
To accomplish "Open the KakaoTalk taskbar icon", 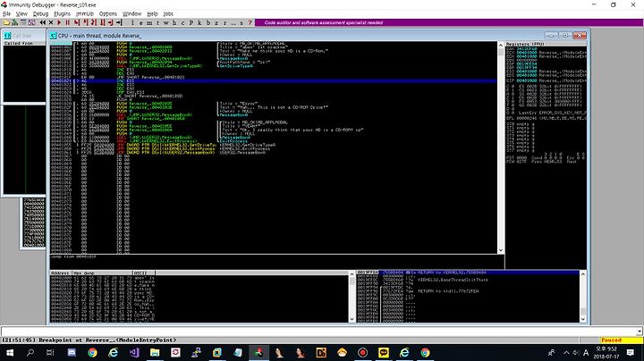I will 383,352.
